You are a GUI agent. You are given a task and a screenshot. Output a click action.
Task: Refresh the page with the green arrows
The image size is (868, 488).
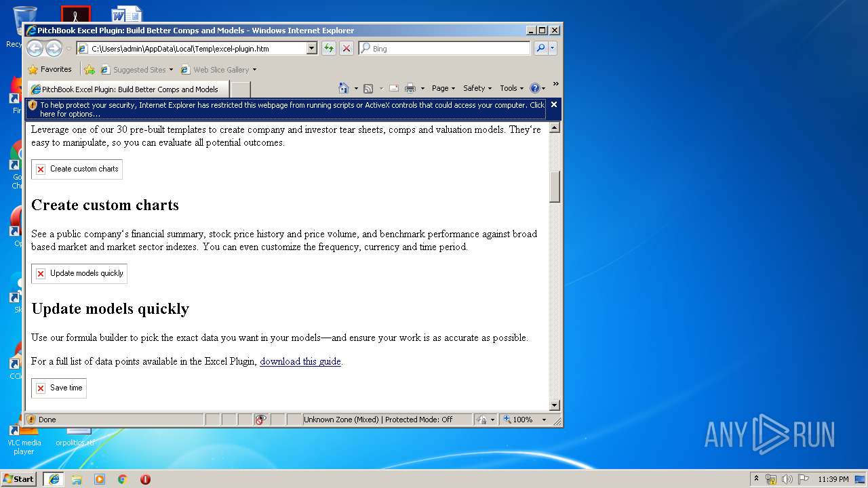click(x=328, y=48)
